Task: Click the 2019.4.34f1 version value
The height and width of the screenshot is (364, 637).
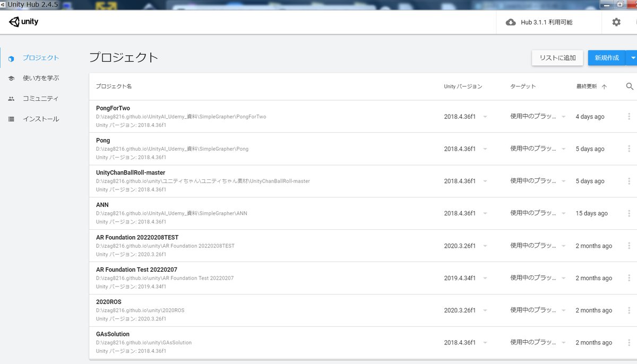Action: (460, 278)
